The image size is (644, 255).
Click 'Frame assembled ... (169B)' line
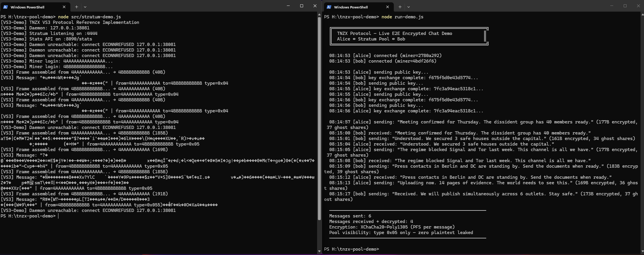[x=84, y=150]
